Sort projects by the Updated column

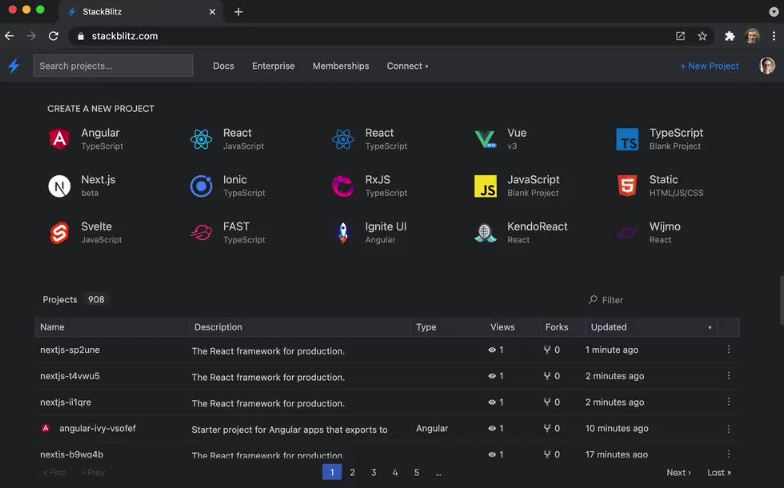651,327
